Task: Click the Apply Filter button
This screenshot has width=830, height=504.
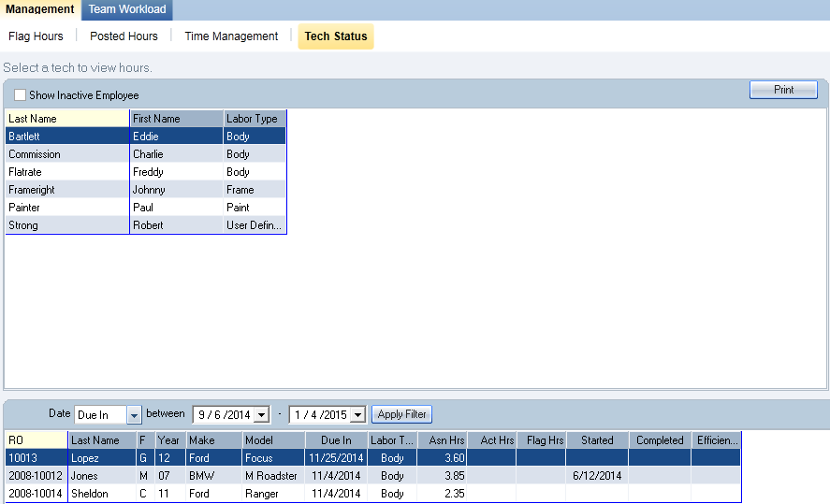Action: coord(401,414)
